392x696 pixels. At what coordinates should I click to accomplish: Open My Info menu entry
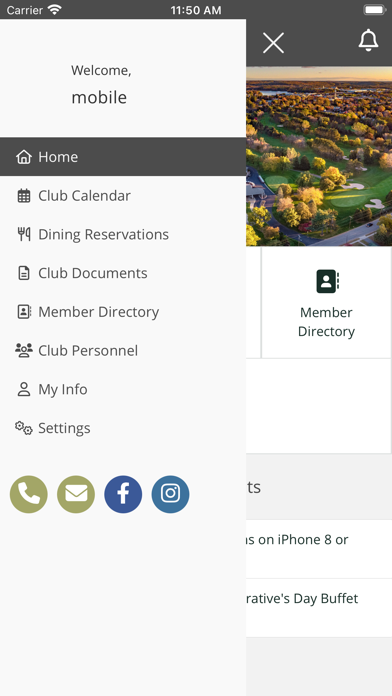(123, 389)
